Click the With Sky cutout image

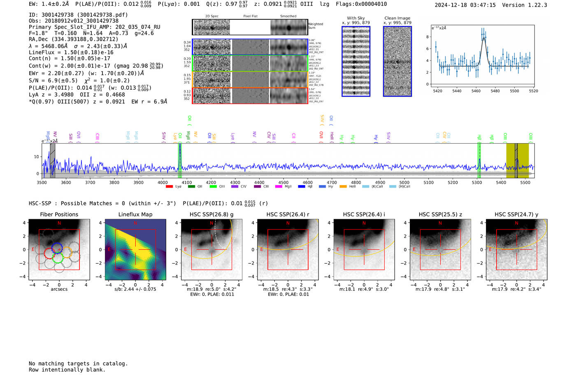click(356, 61)
